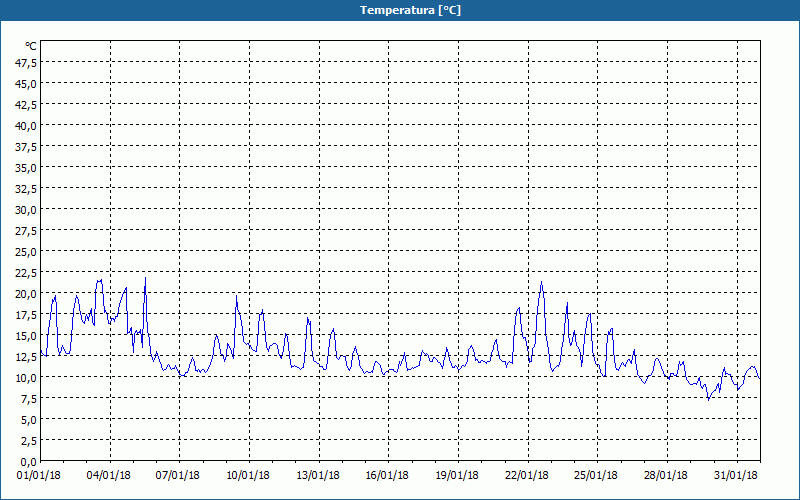Image resolution: width=800 pixels, height=500 pixels.
Task: Select the 7,5 y-axis label
Action: click(x=28, y=399)
